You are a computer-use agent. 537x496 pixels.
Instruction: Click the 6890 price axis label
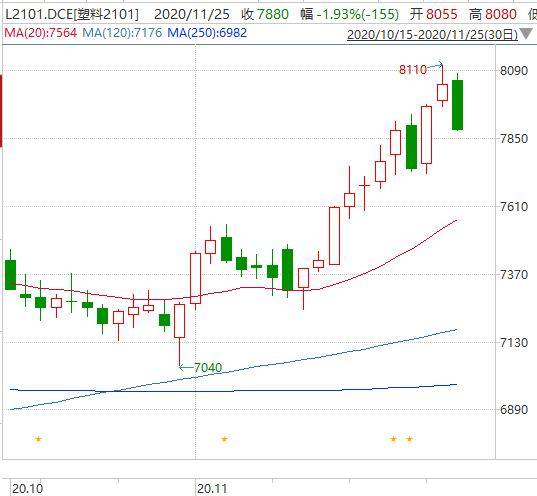[x=514, y=410]
